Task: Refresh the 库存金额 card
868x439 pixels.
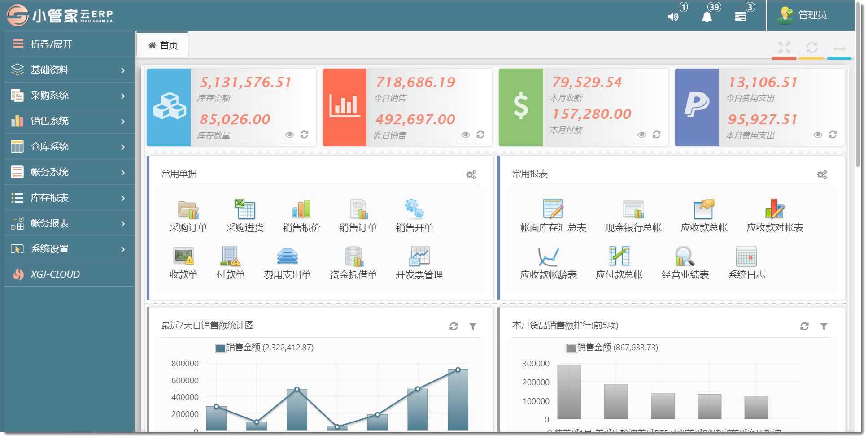Action: coord(304,135)
